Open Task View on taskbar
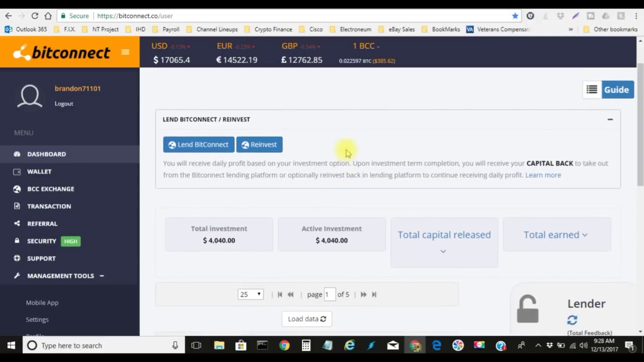 (196, 345)
